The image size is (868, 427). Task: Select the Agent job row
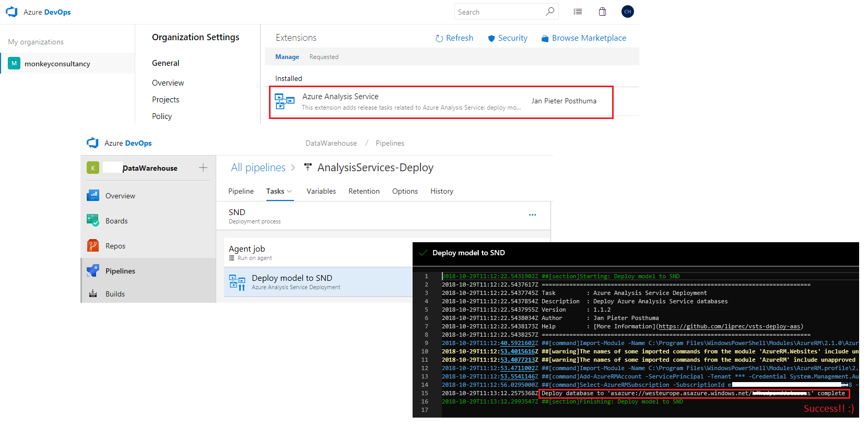tap(318, 253)
